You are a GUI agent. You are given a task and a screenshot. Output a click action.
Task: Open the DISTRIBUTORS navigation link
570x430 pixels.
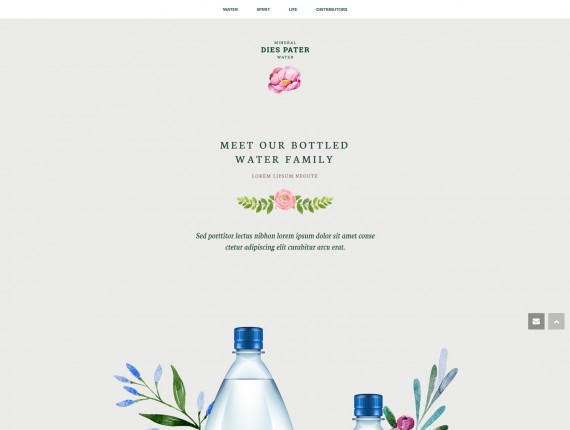click(331, 9)
